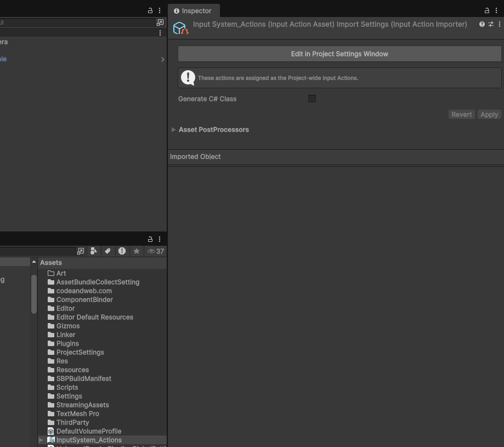Select the Res folder
Image resolution: width=504 pixels, height=447 pixels.
102,361
